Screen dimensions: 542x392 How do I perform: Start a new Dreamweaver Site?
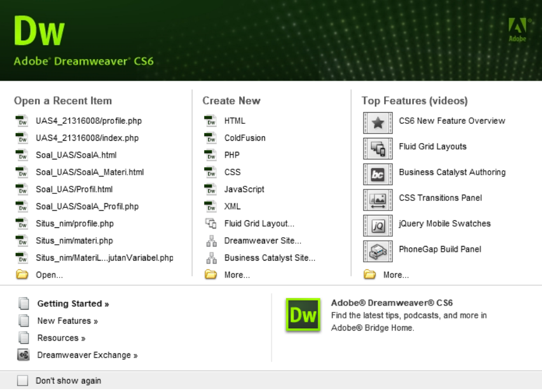263,241
